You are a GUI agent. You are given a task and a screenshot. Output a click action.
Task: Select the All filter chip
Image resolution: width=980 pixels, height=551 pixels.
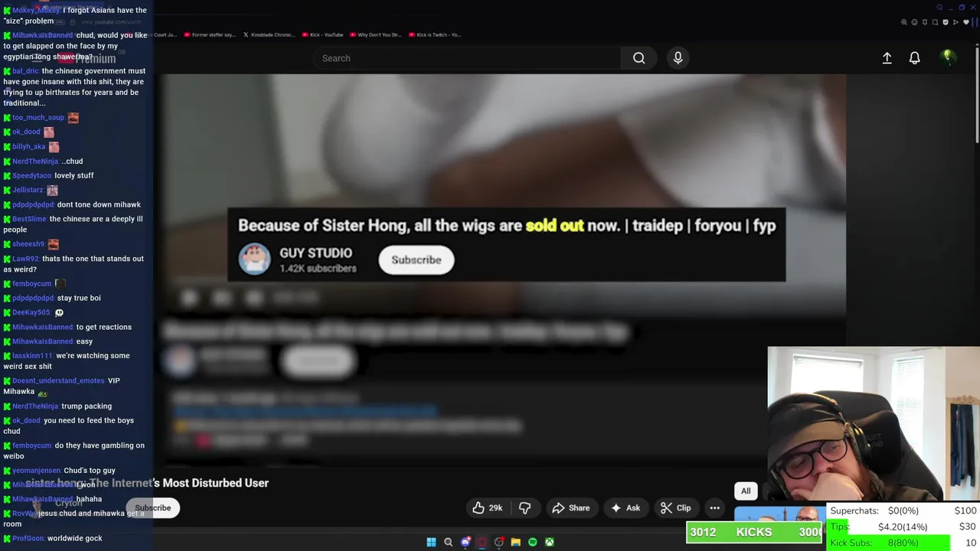[746, 491]
